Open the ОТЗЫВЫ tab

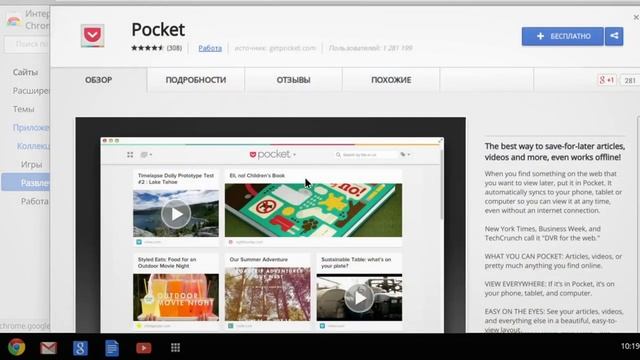point(293,80)
